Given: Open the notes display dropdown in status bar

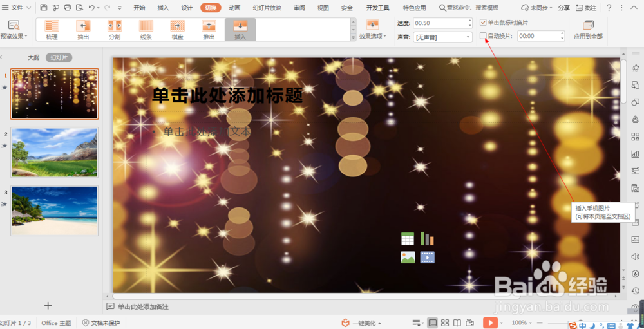Looking at the screenshot, I should click(418, 323).
